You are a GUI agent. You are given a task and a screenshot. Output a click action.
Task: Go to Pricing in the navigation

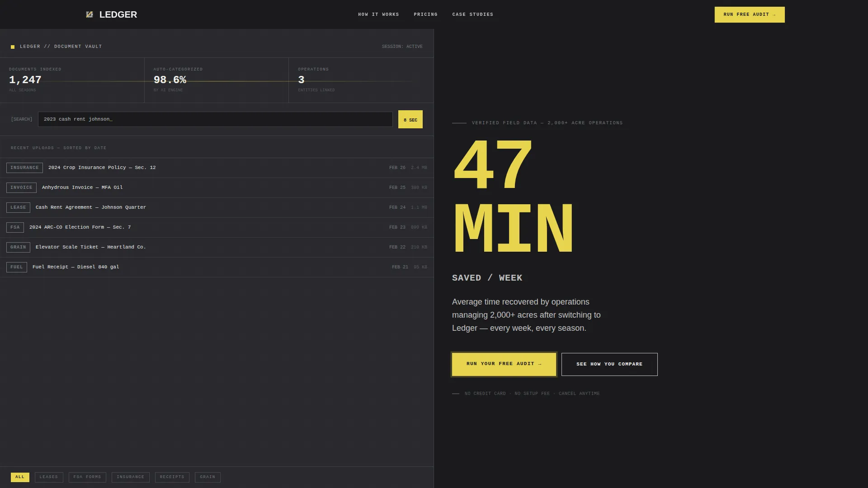425,14
